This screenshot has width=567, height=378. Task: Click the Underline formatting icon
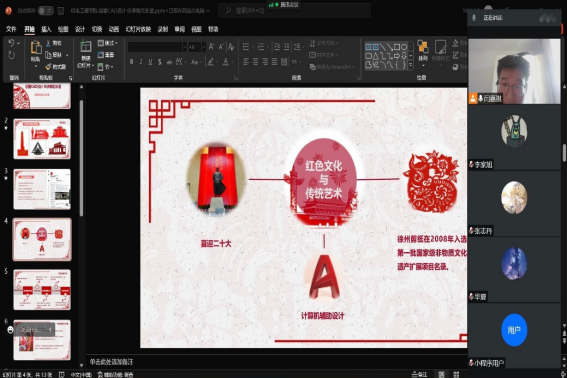point(150,62)
